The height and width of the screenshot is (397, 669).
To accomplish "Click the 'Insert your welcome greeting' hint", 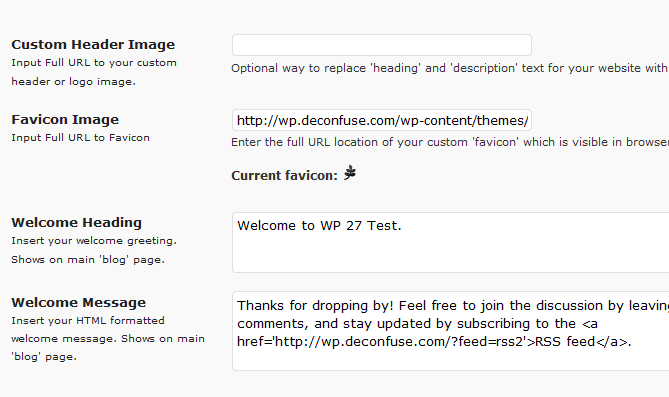I will [94, 241].
